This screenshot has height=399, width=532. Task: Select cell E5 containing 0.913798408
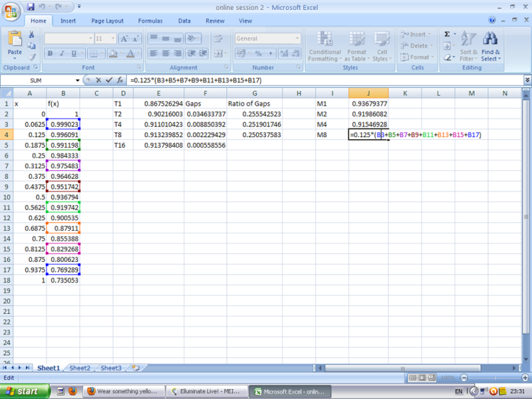[158, 146]
